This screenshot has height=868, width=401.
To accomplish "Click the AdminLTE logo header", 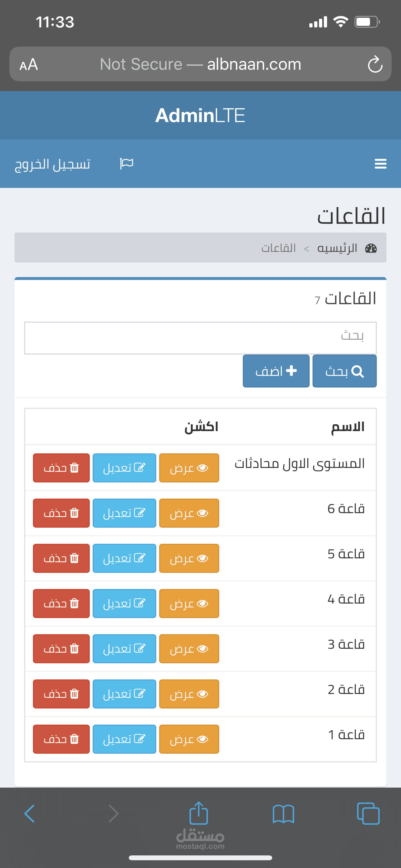I will pos(200,115).
